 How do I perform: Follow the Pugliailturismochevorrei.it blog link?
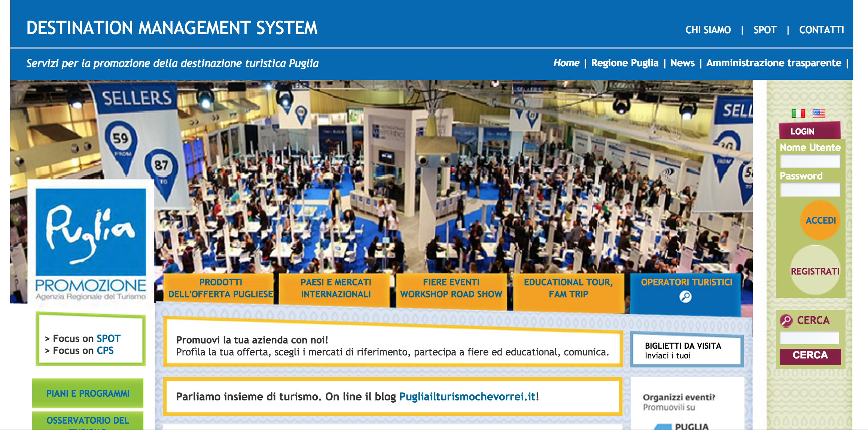467,397
